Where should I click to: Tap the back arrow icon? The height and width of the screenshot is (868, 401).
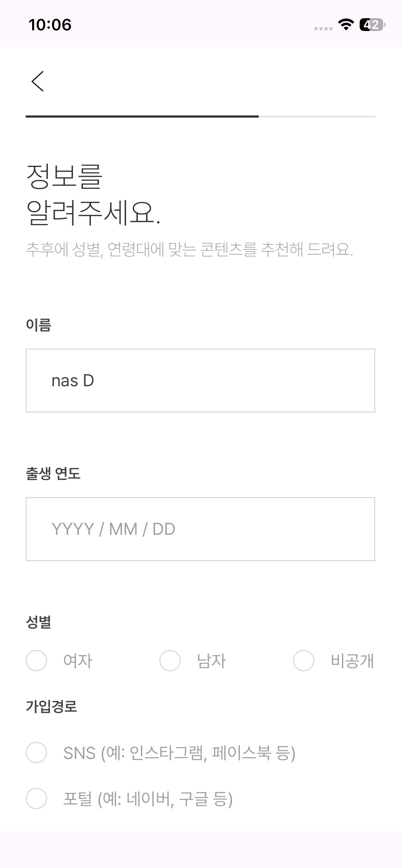(38, 81)
